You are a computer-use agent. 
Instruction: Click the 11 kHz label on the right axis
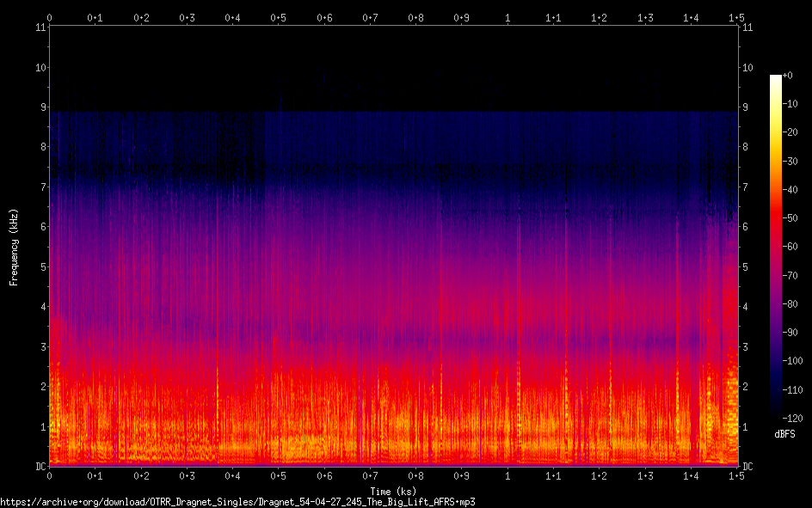(x=747, y=28)
